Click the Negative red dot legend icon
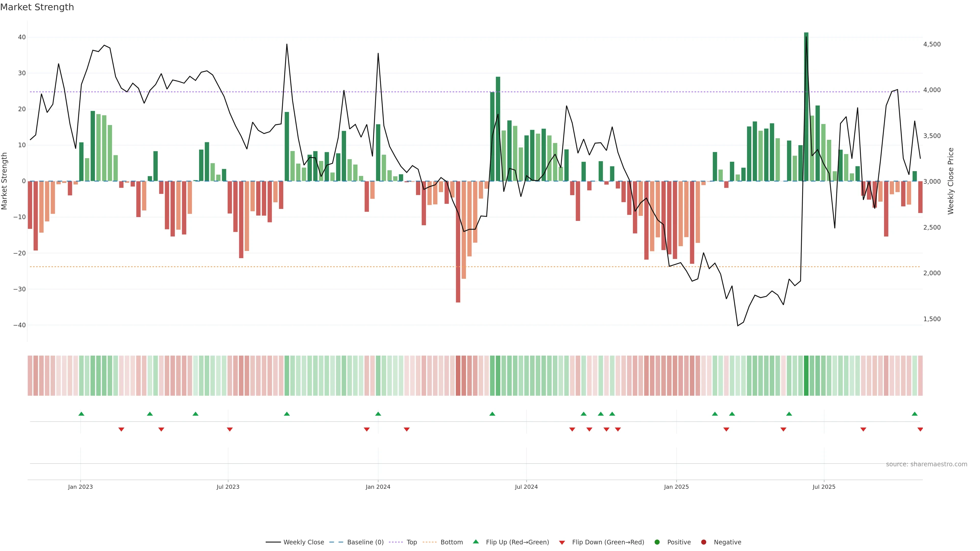Image resolution: width=980 pixels, height=551 pixels. click(703, 542)
